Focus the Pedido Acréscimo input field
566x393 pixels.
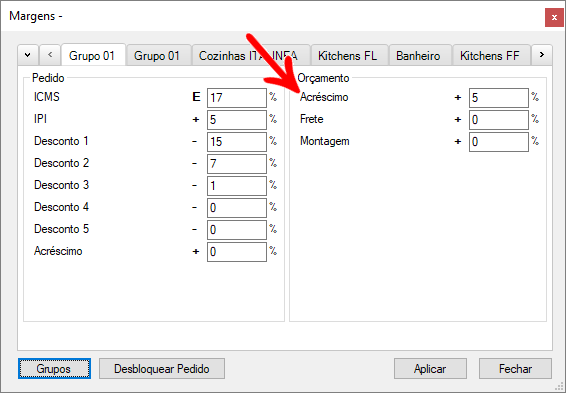(x=237, y=252)
